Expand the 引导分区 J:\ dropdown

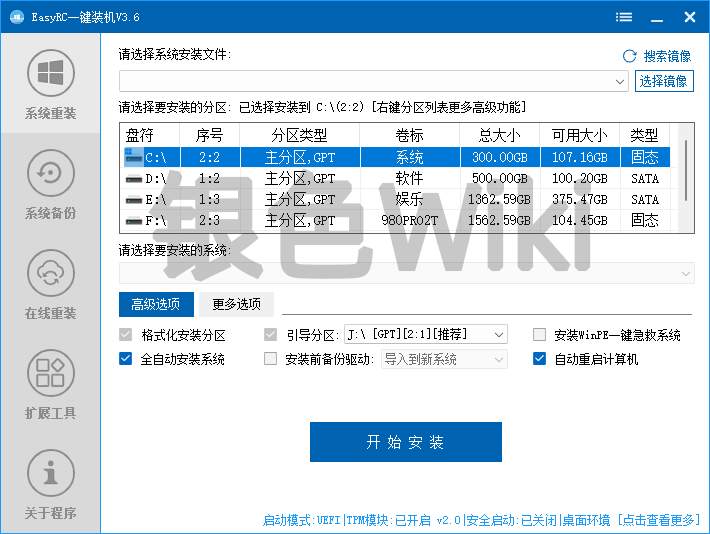click(499, 335)
